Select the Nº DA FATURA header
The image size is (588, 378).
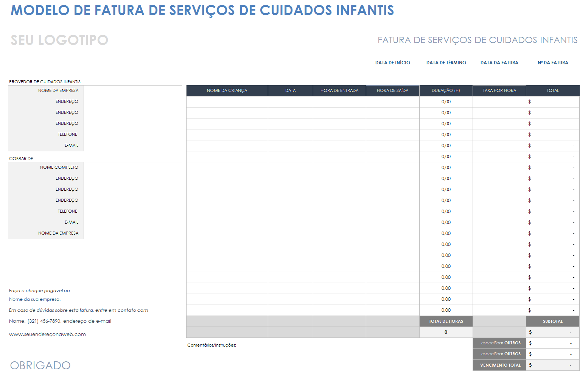(x=553, y=63)
